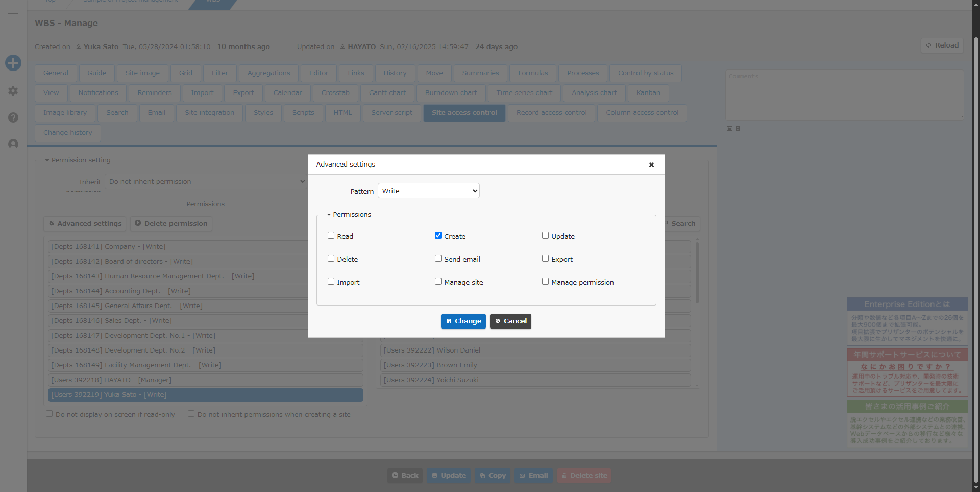Check the Manage permission checkbox
This screenshot has width=980, height=492.
click(545, 282)
